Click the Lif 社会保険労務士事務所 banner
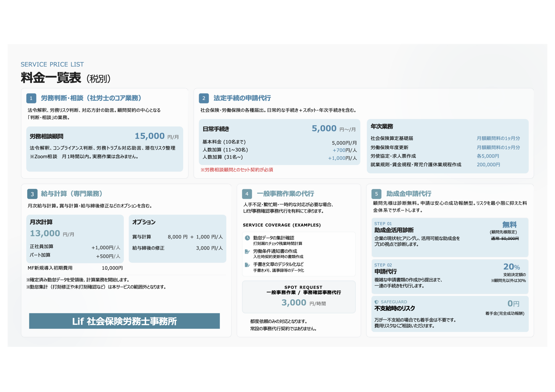Image resolution: width=555 pixels, height=392 pixels. pyautogui.click(x=124, y=321)
